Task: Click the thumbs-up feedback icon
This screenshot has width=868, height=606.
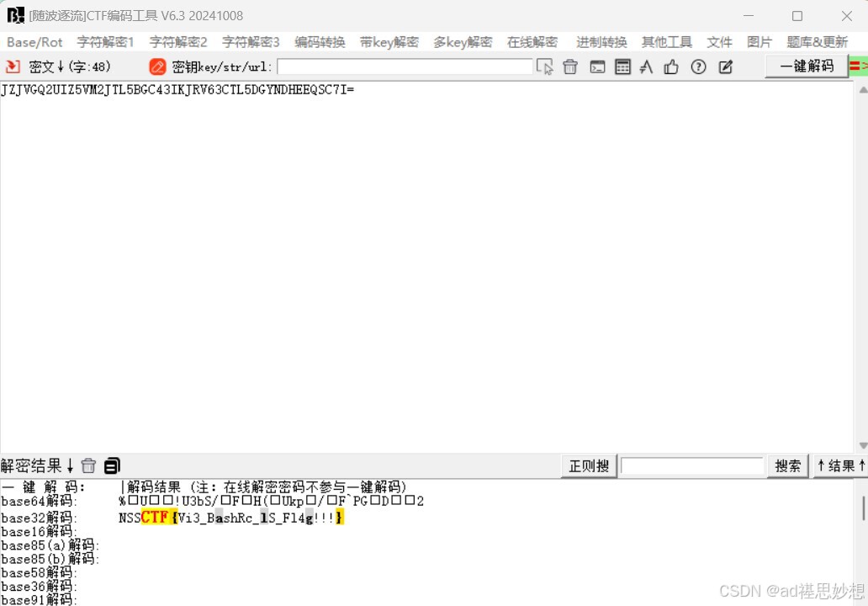Action: coord(672,66)
